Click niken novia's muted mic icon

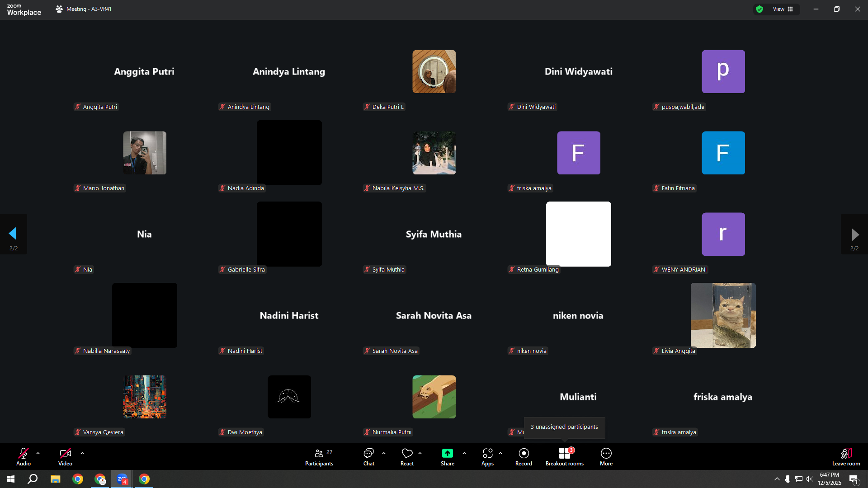point(512,351)
